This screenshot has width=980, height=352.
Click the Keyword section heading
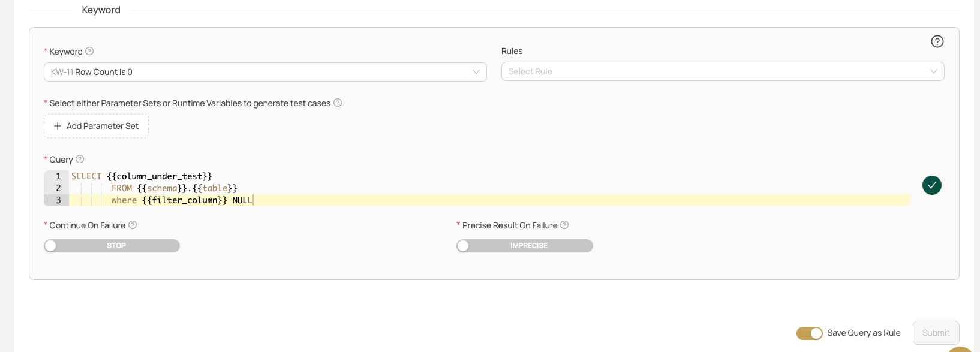(101, 10)
